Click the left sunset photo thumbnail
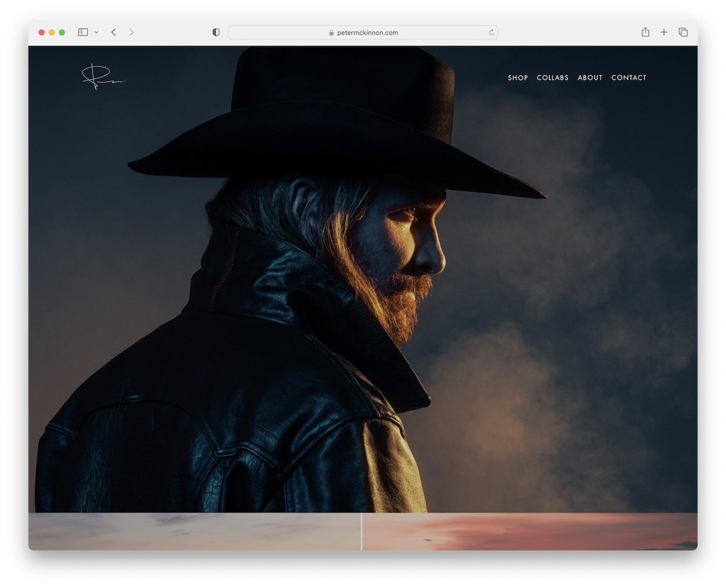Screen dimensions: 726x588 (194, 532)
